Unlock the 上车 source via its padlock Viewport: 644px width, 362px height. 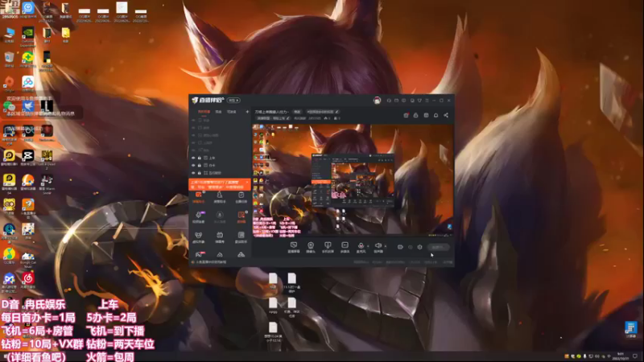(x=199, y=158)
